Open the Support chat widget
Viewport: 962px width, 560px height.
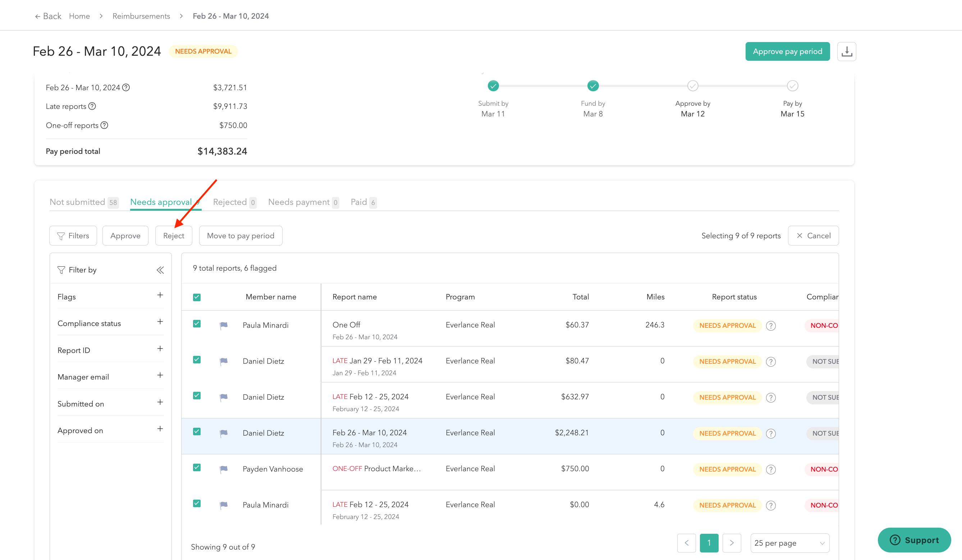pyautogui.click(x=914, y=540)
